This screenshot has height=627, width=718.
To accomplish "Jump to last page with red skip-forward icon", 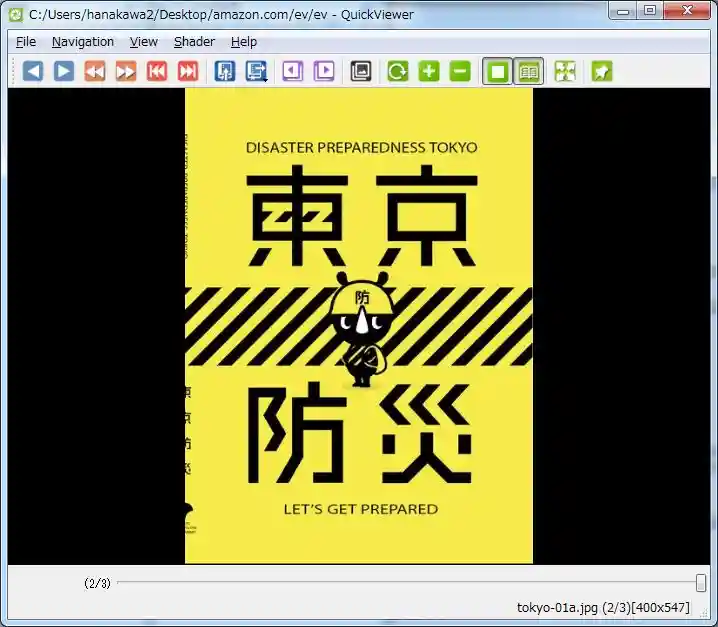I will 188,71.
